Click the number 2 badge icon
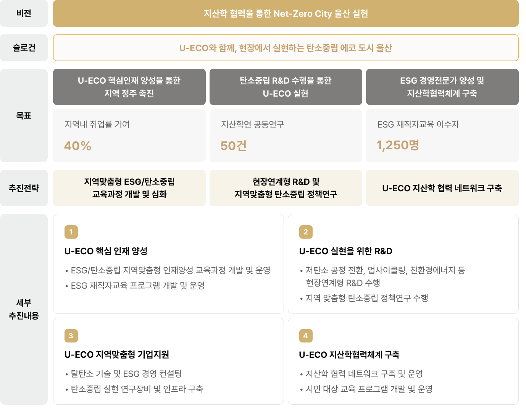The image size is (526, 420). click(306, 232)
